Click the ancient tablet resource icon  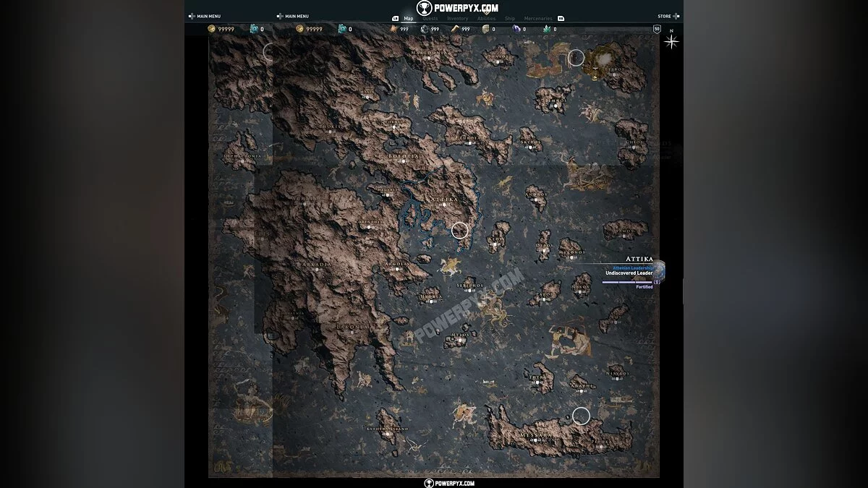click(486, 29)
